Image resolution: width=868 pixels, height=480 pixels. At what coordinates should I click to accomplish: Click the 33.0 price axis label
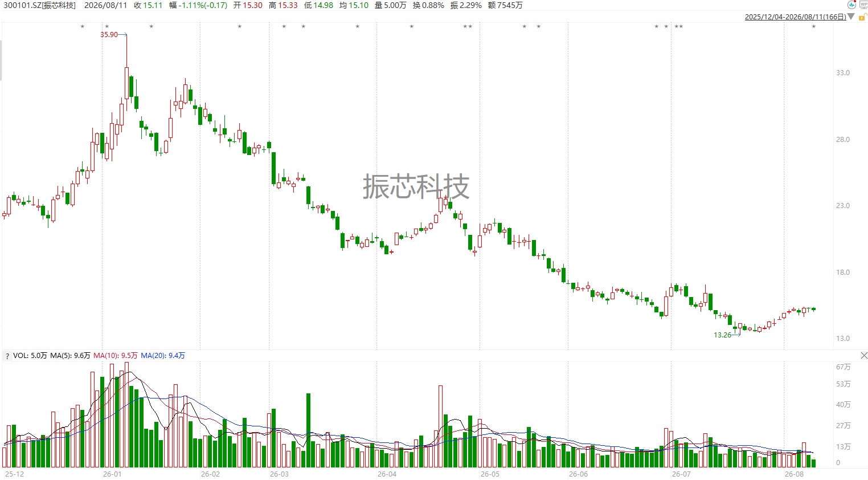coord(842,73)
